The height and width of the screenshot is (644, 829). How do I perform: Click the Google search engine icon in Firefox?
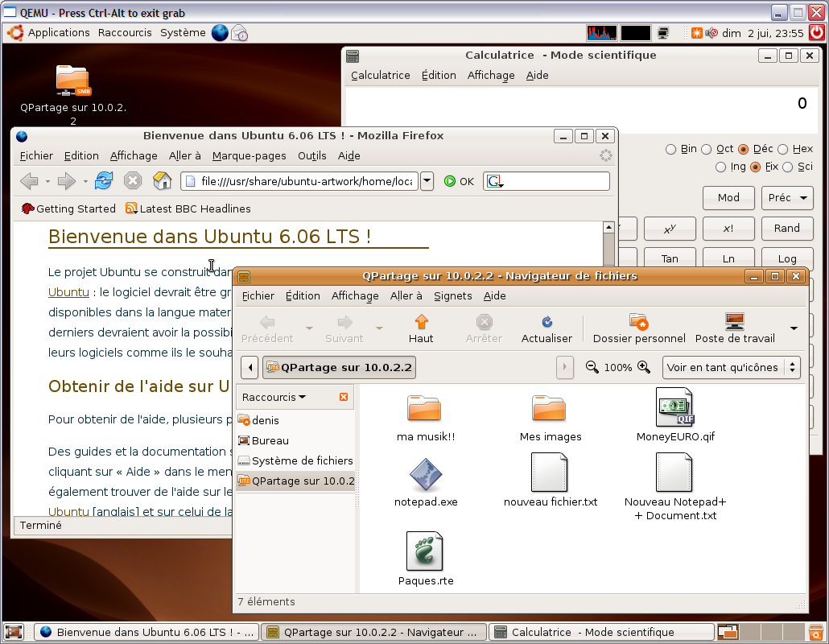[495, 181]
